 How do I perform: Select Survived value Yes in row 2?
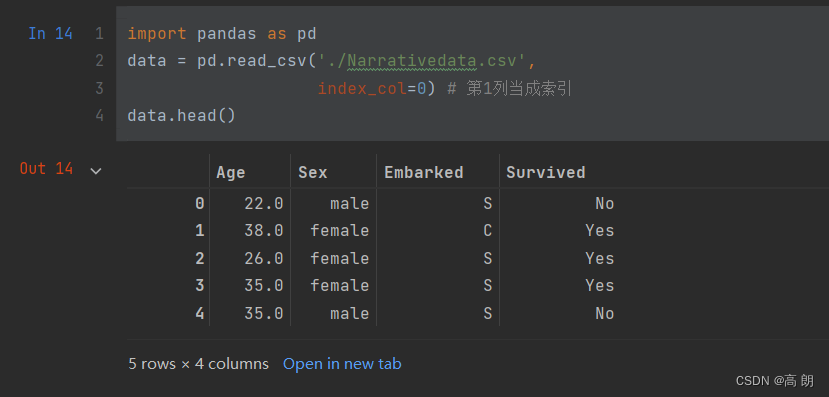[600, 258]
